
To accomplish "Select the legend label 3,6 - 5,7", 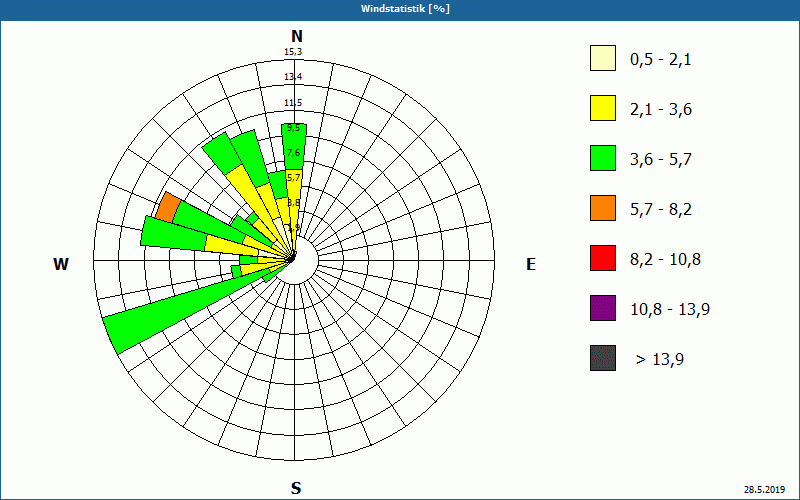I will click(661, 160).
